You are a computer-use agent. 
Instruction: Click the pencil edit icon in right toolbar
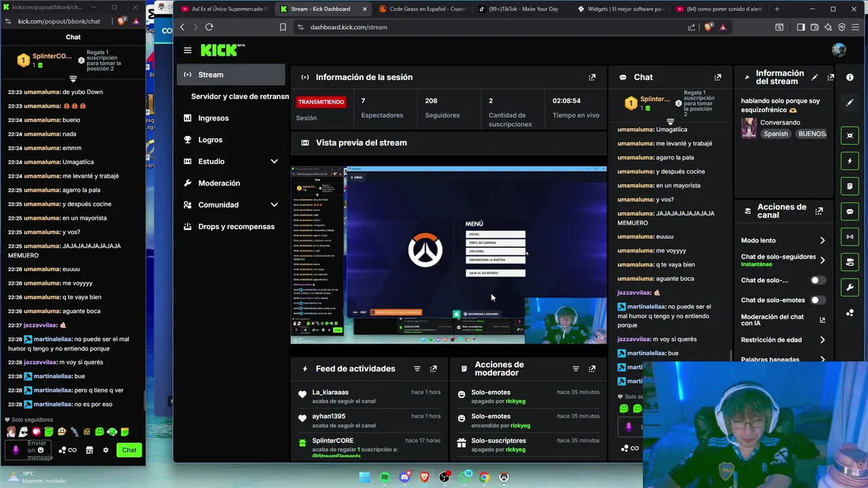pyautogui.click(x=850, y=103)
